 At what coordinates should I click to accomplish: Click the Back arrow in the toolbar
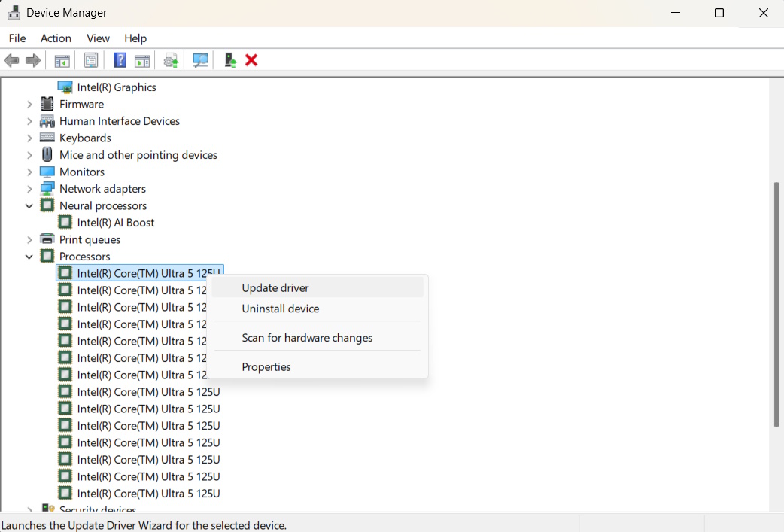pos(12,60)
